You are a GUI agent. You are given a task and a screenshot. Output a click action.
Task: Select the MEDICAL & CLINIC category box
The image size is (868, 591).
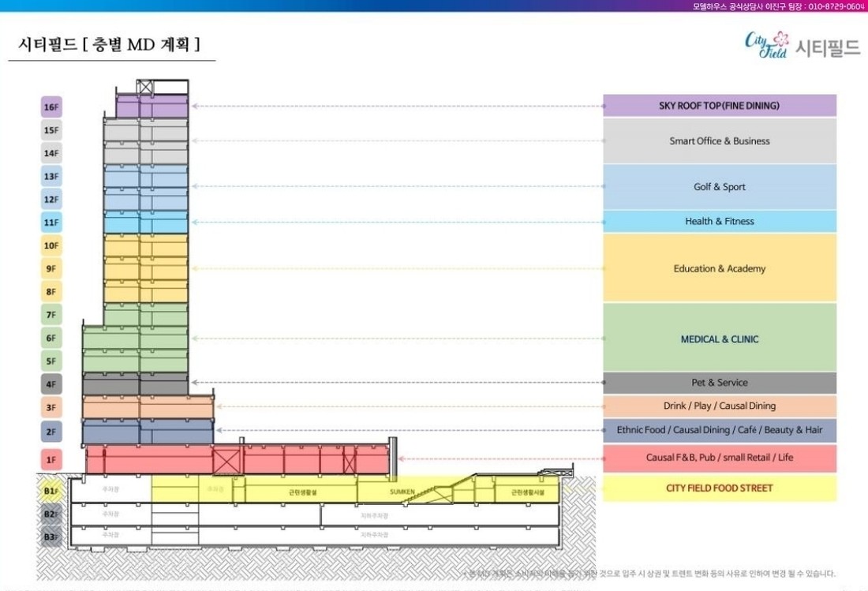(719, 339)
